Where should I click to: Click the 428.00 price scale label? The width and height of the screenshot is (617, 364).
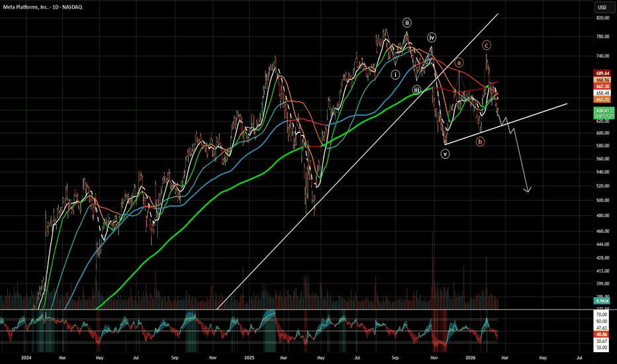602,258
